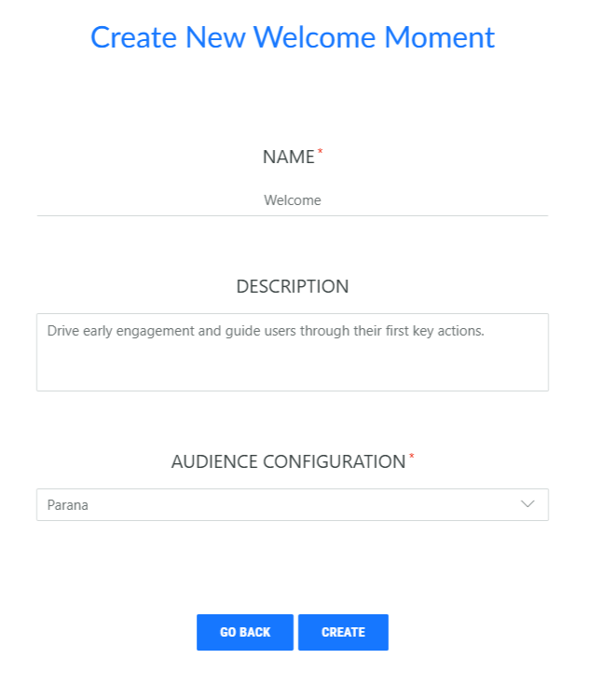Image resolution: width=589 pixels, height=700 pixels.
Task: Open the Audience Configuration dropdown
Action: coord(292,504)
